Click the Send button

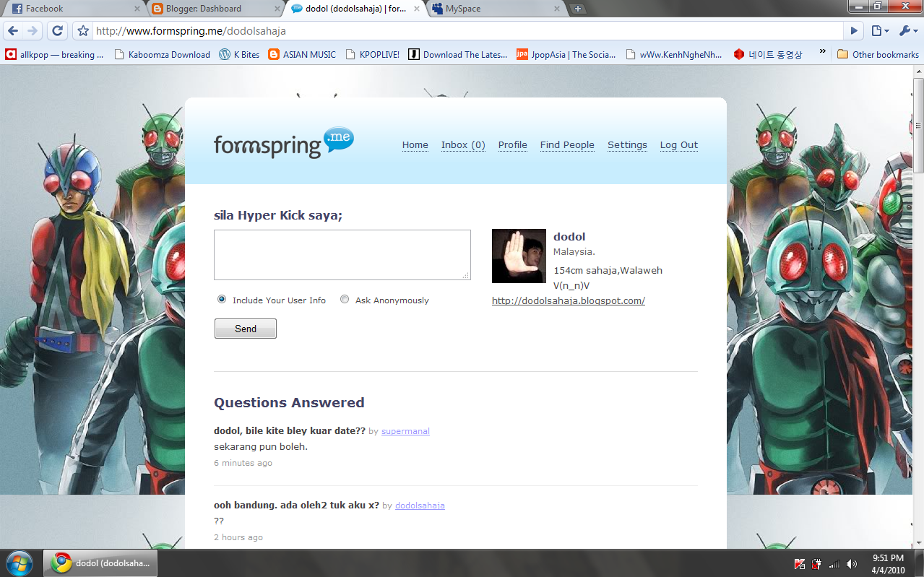(246, 329)
